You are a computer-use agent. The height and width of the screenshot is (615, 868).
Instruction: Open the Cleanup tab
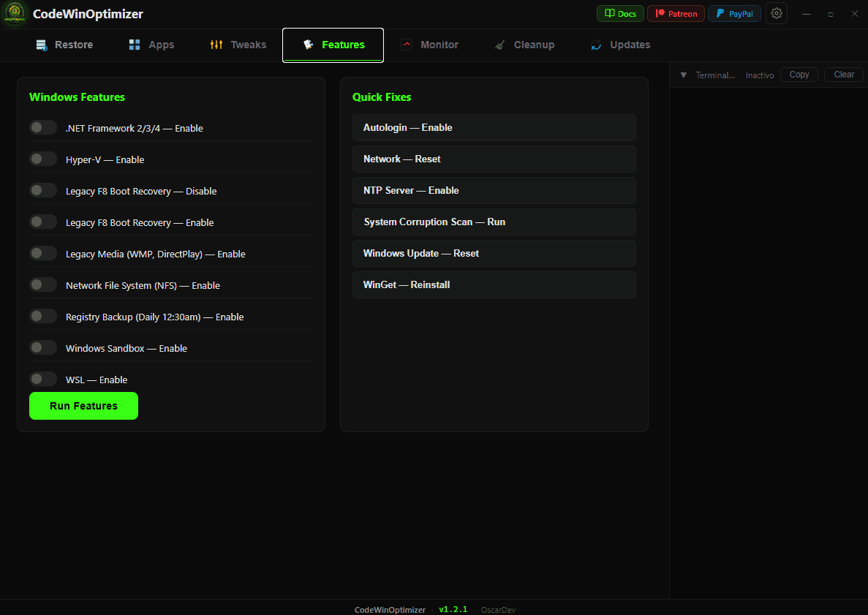pos(525,45)
